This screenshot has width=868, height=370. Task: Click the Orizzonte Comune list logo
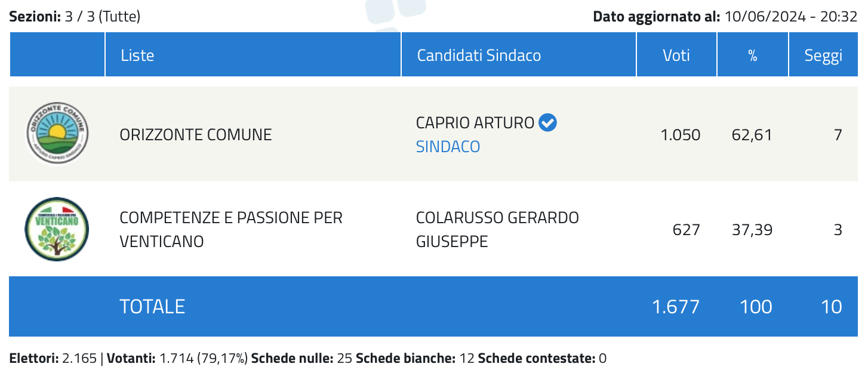click(x=57, y=134)
